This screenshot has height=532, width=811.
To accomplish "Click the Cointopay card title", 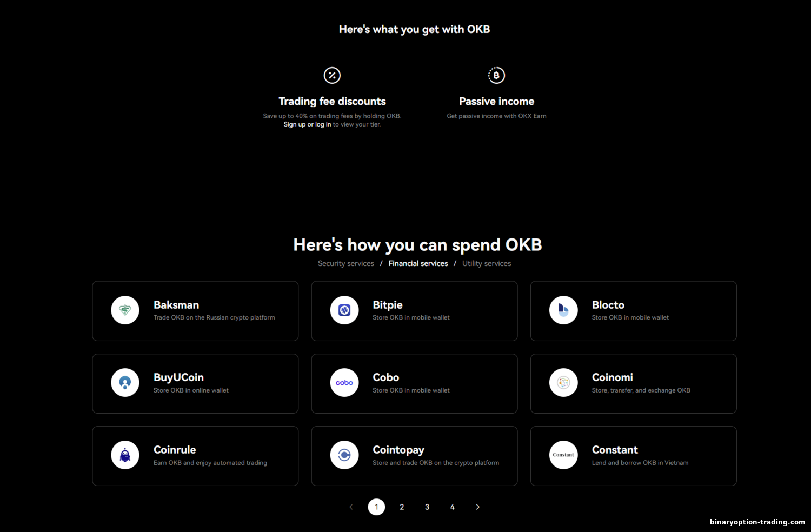I will (398, 450).
